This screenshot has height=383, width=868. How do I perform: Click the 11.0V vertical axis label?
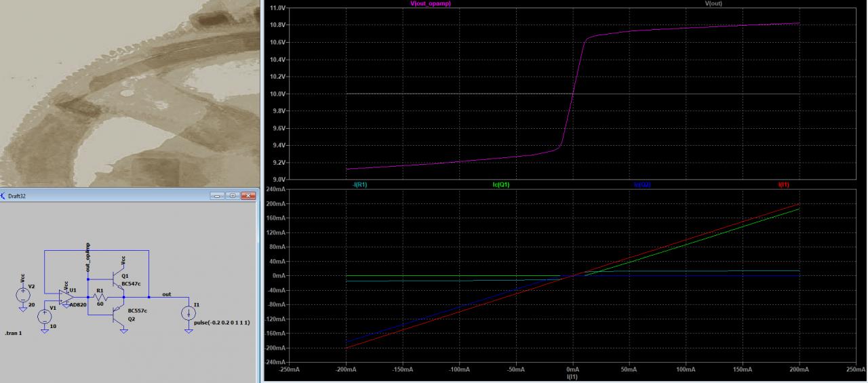tap(277, 7)
